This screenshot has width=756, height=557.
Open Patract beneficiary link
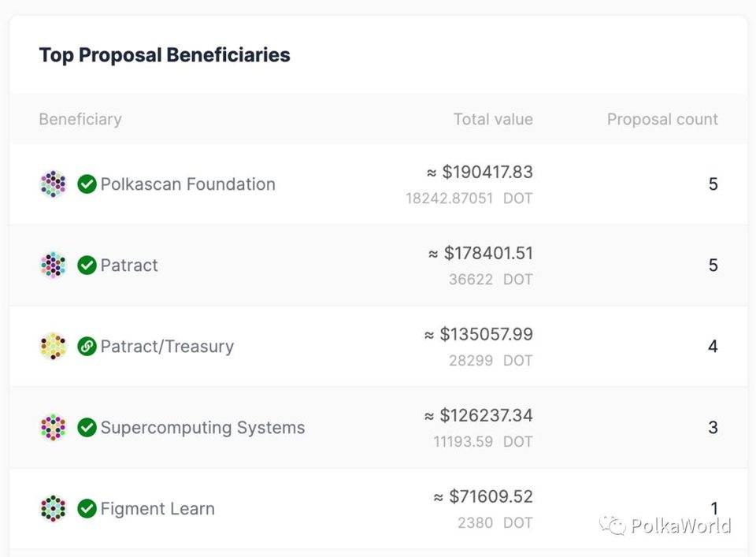129,266
